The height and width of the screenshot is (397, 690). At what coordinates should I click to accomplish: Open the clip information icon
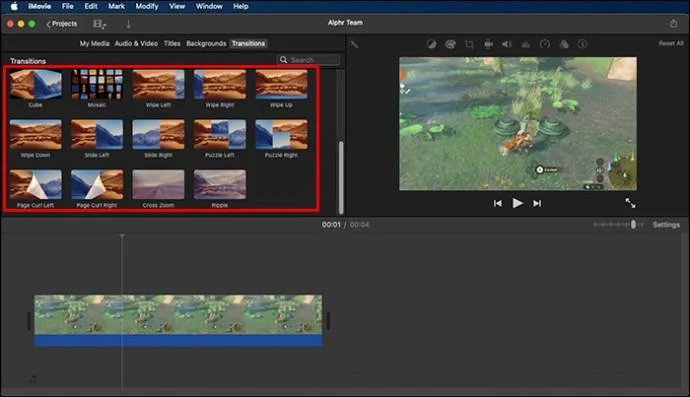pyautogui.click(x=583, y=44)
